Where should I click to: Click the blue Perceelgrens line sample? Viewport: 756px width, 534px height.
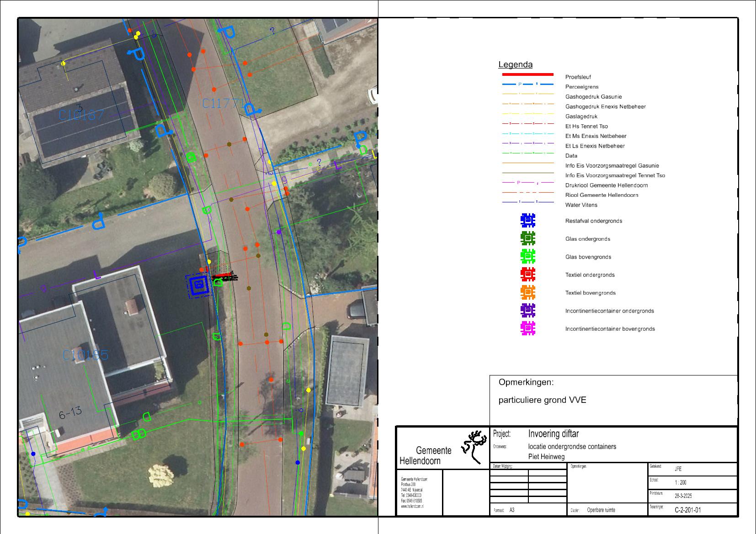click(527, 85)
